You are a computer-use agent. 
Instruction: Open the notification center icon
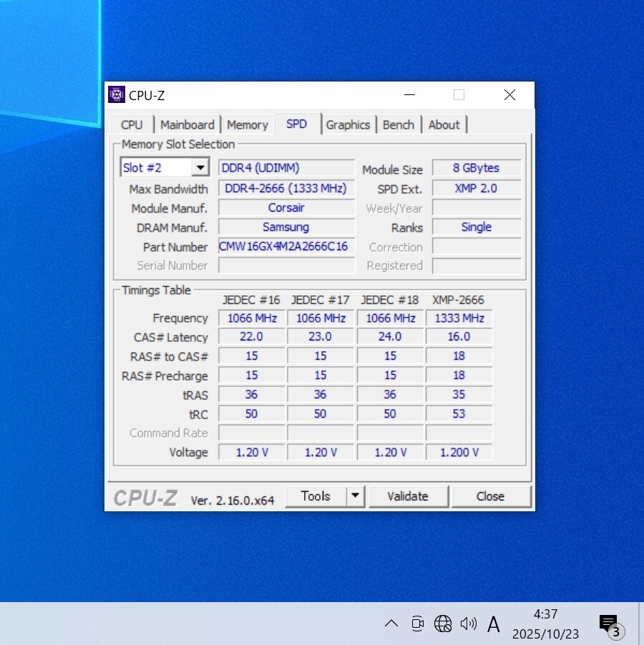[x=609, y=624]
